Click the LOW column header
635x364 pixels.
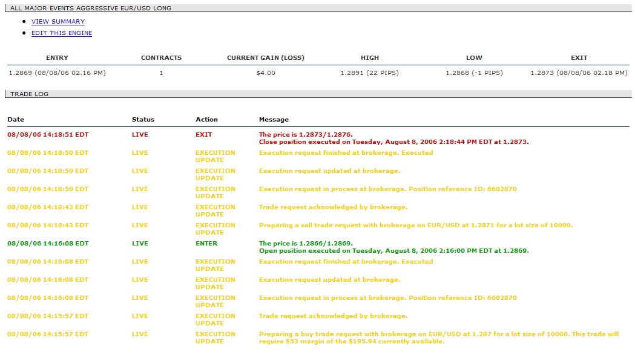[x=474, y=58]
